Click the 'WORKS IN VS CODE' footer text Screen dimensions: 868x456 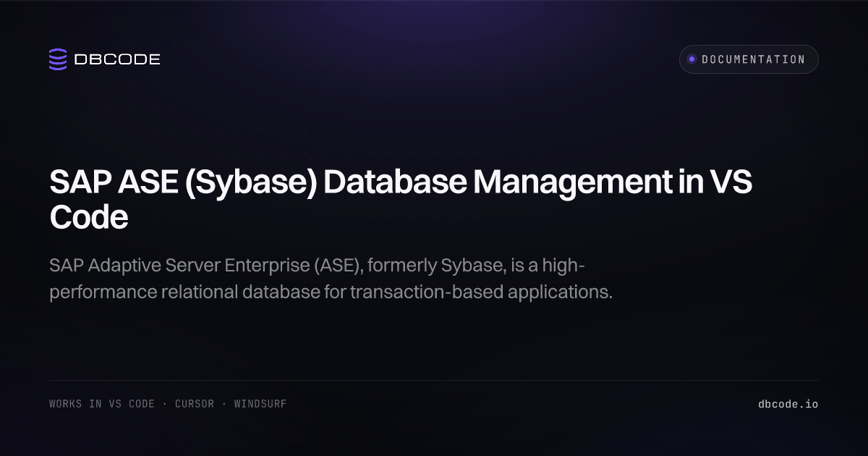coord(102,404)
